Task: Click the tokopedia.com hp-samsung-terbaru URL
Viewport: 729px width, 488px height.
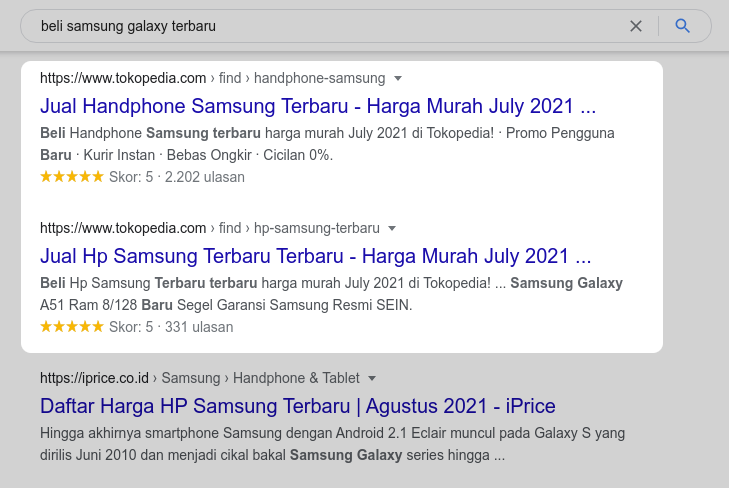Action: click(210, 228)
